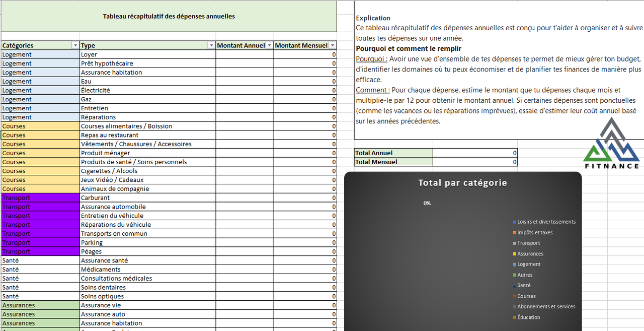Image resolution: width=644 pixels, height=331 pixels.
Task: Click the 'Électricité' type cell
Action: (148, 90)
